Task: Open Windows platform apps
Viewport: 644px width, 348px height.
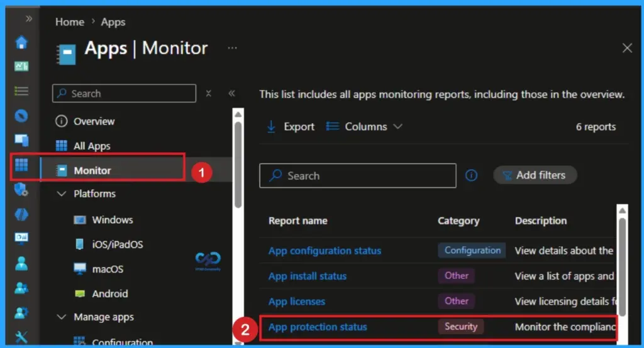Action: coord(112,220)
